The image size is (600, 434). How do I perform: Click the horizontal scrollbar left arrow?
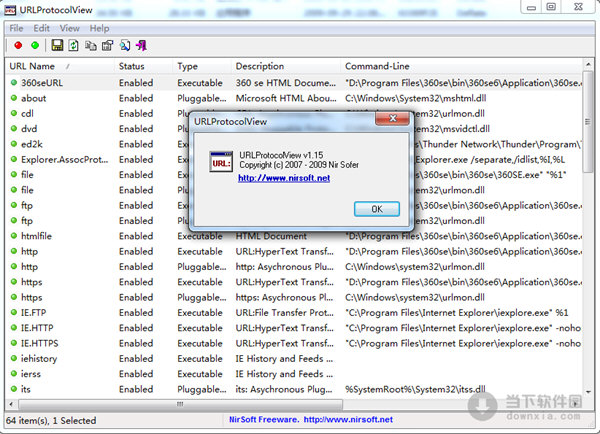click(x=11, y=404)
